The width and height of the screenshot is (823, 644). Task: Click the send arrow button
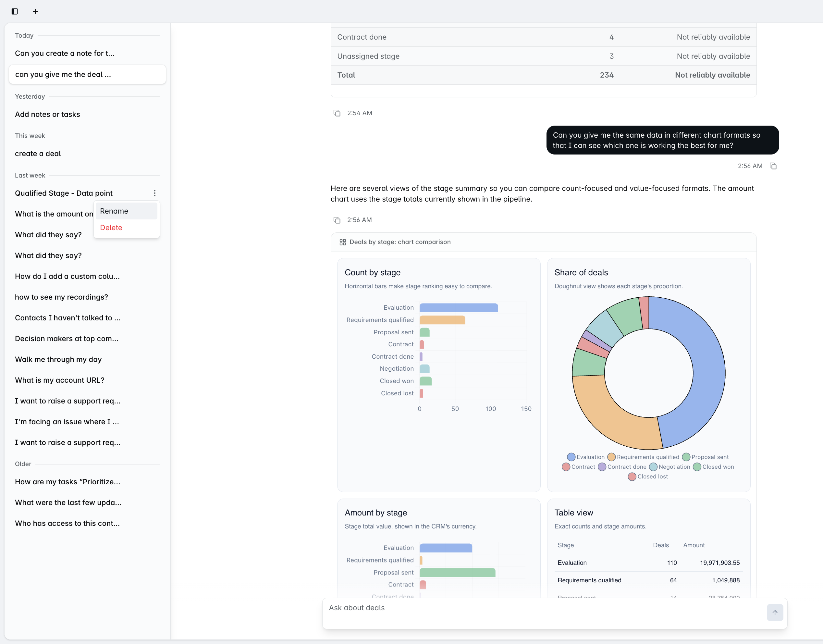click(775, 613)
